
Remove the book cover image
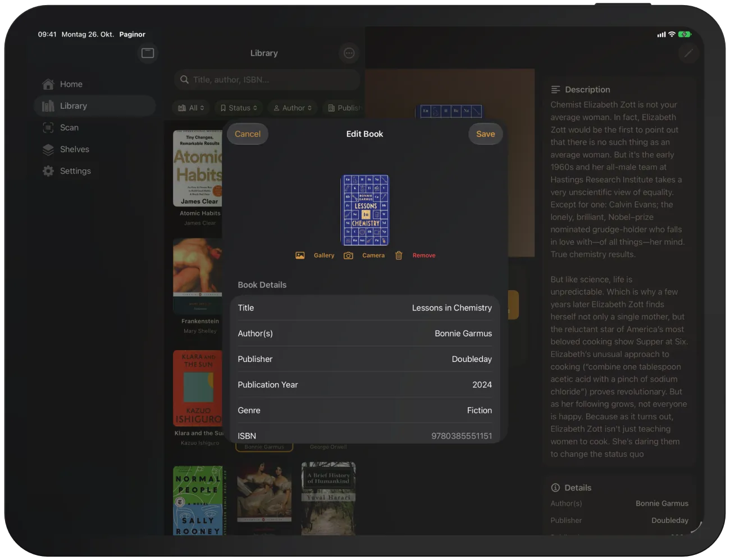[x=424, y=255]
